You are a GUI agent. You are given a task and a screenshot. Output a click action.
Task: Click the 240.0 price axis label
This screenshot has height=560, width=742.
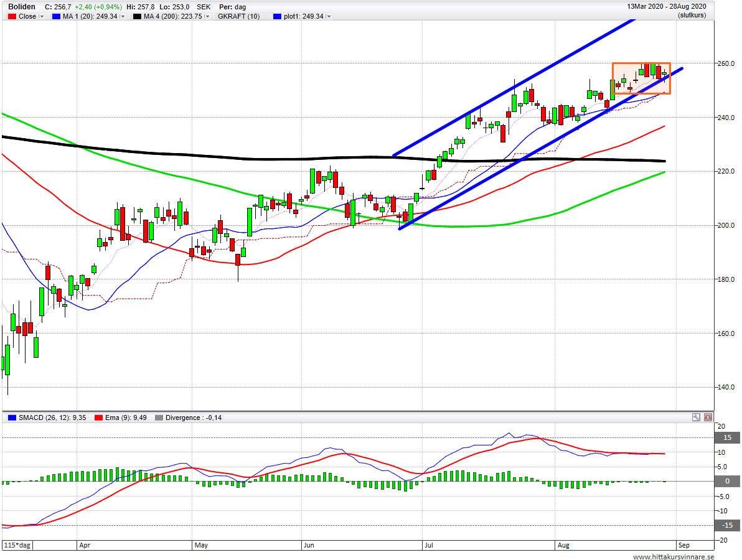tap(726, 118)
